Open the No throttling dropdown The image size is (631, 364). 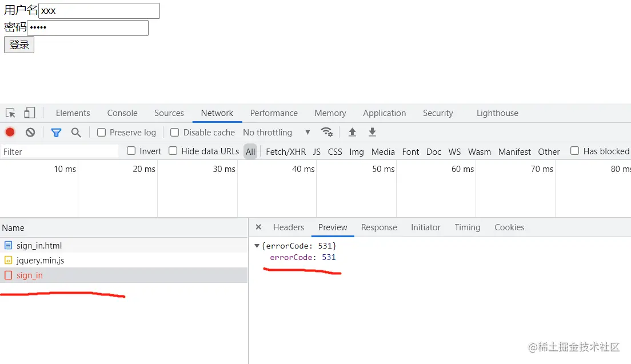277,133
